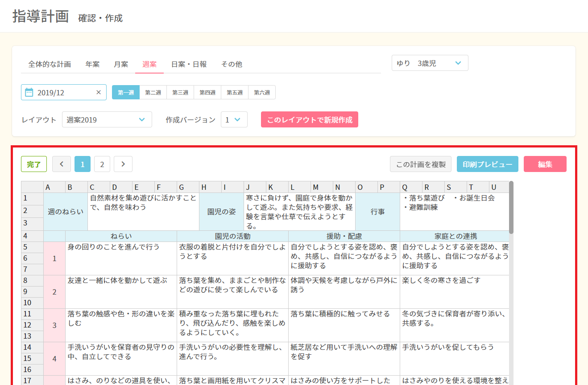Switch to the 日案・日報 tab
588x385 pixels.
tap(189, 64)
